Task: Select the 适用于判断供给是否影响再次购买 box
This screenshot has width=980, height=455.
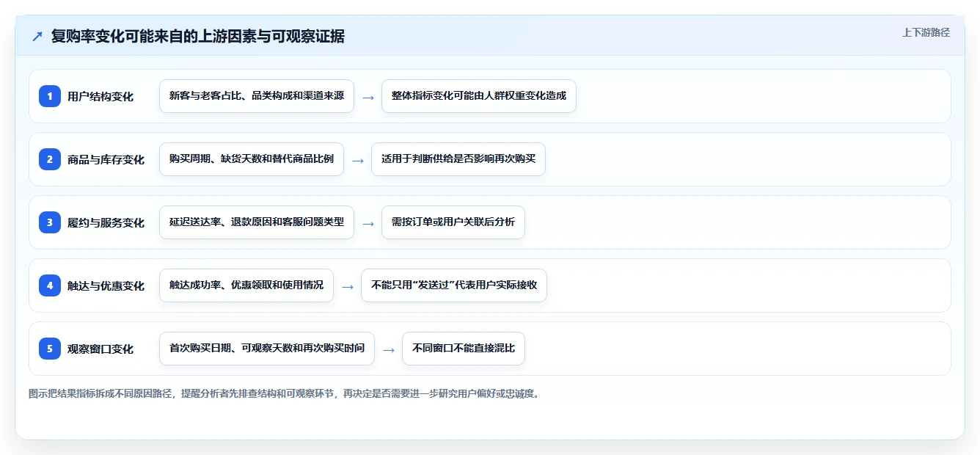Action: 458,159
